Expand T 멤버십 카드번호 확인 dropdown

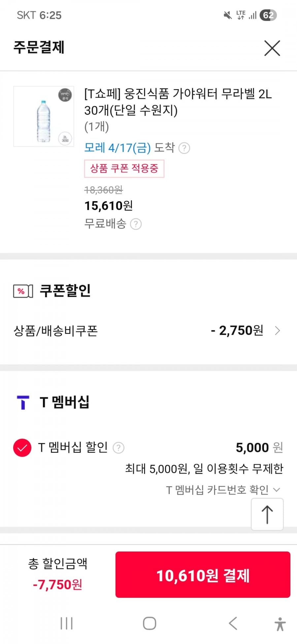(x=223, y=490)
